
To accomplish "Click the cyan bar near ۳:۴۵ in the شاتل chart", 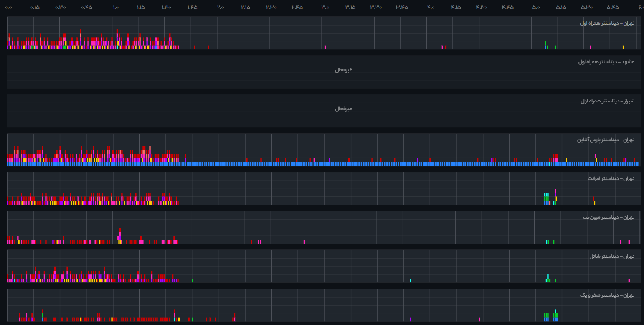I will click(x=411, y=281).
